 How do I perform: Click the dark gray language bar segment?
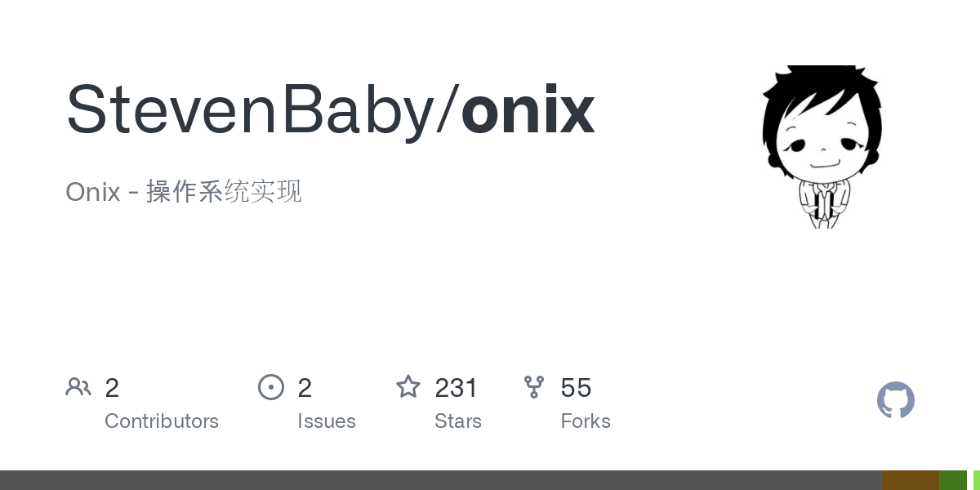(441, 480)
